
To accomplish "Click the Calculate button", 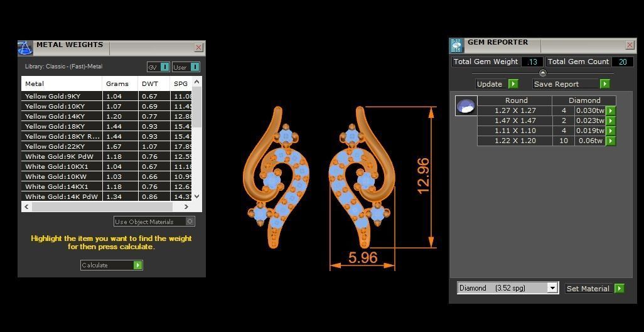I will [x=111, y=265].
